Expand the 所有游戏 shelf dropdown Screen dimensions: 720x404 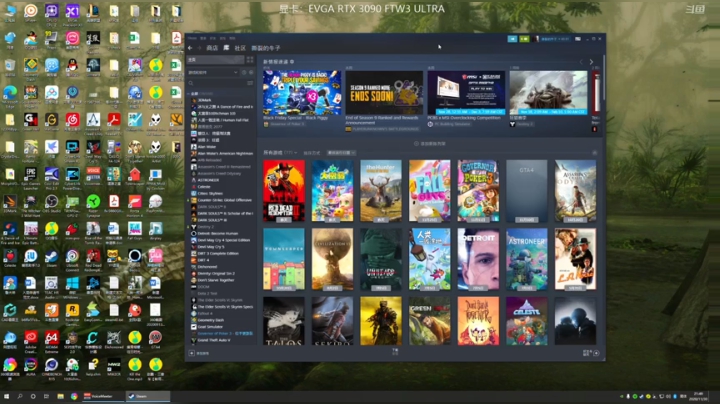tap(280, 152)
